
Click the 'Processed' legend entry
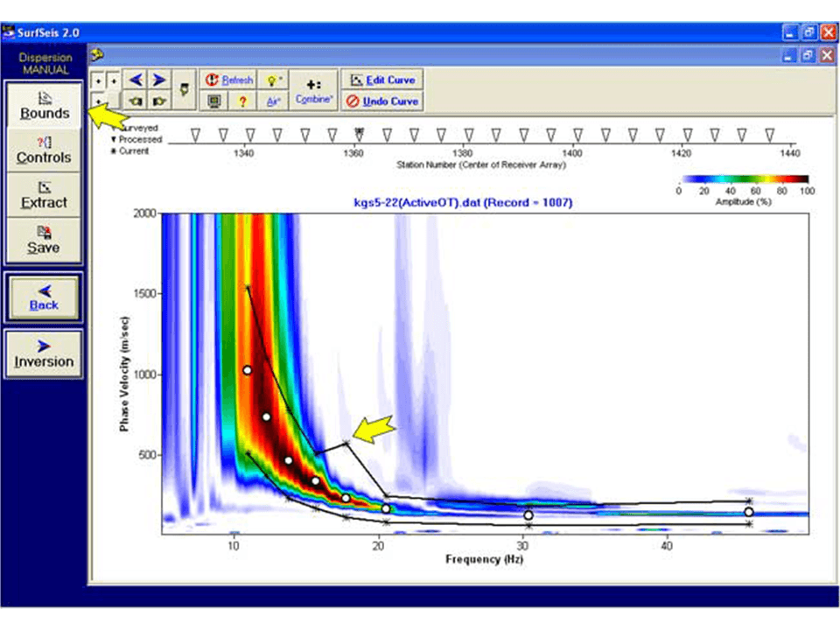137,139
